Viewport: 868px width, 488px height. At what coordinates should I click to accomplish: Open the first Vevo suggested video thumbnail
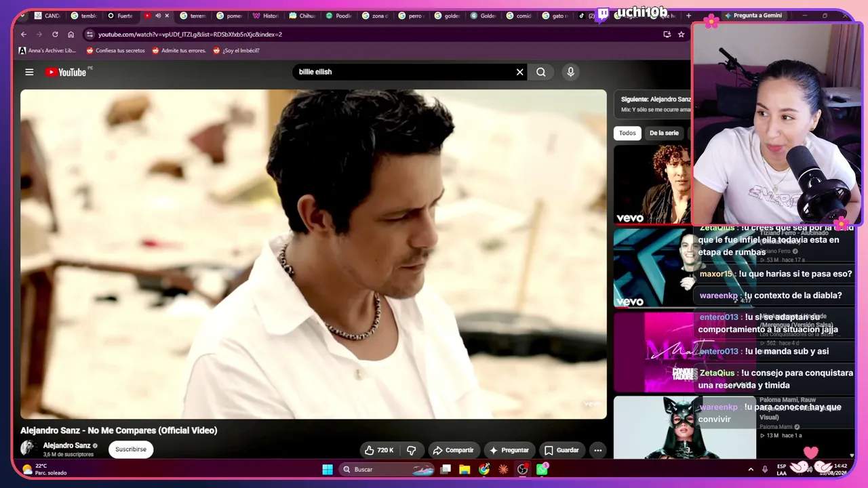(652, 184)
